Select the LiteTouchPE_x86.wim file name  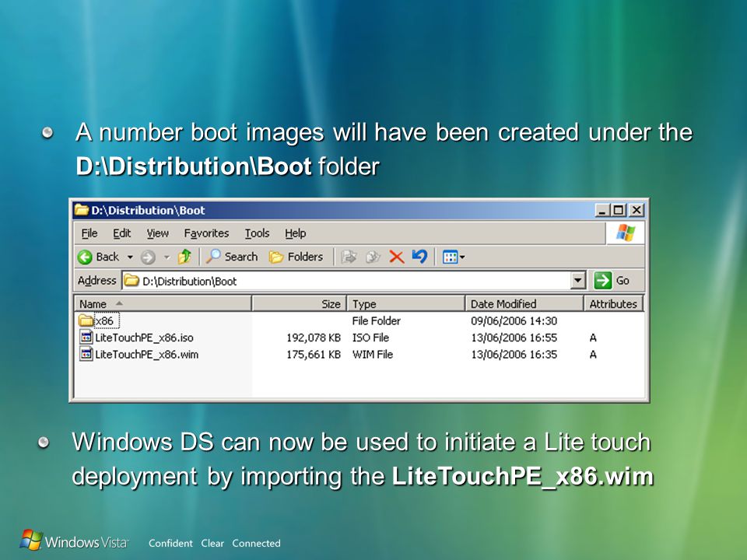point(147,355)
